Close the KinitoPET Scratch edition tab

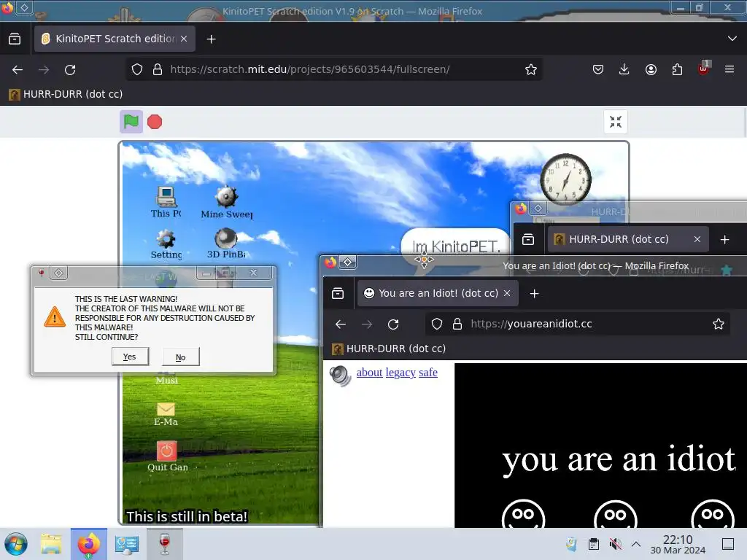[184, 39]
